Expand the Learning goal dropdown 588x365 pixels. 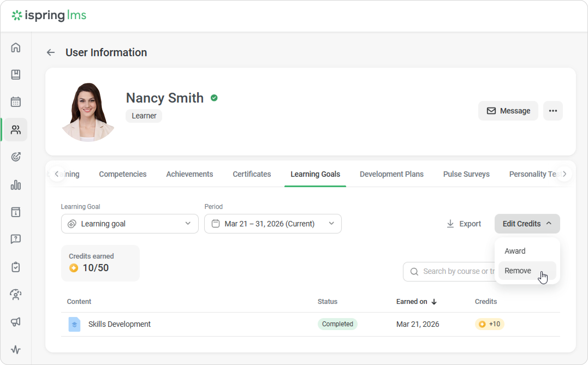(130, 224)
